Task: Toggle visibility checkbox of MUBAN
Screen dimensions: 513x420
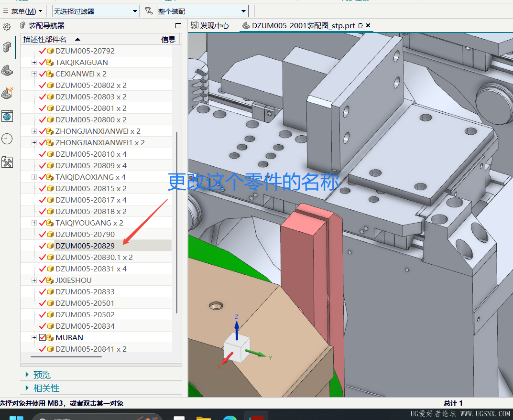Action: click(x=43, y=337)
